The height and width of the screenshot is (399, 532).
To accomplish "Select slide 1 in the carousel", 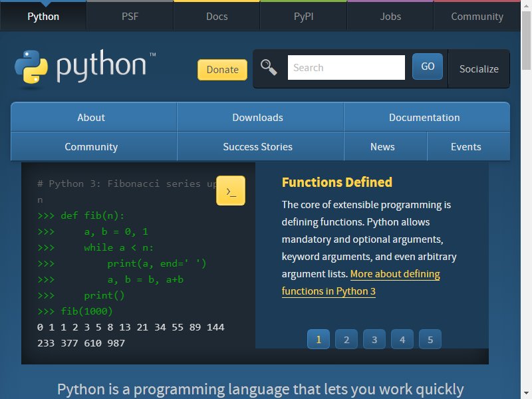I will (319, 339).
